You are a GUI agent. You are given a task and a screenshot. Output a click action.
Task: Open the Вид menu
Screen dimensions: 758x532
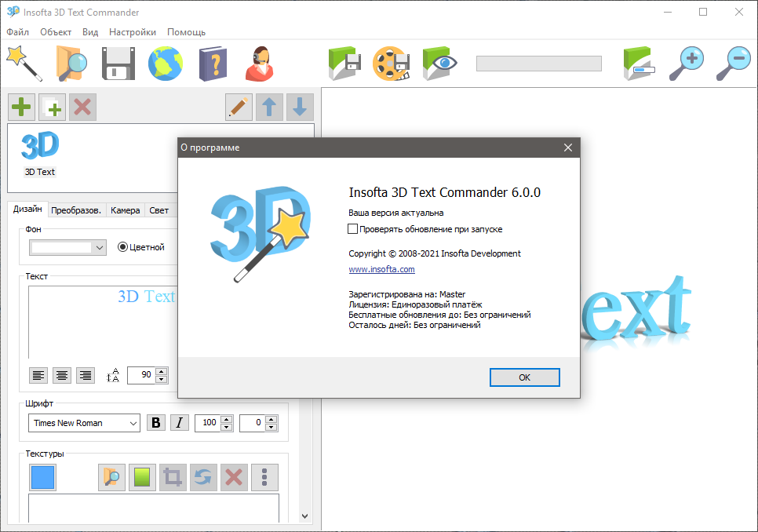[90, 32]
